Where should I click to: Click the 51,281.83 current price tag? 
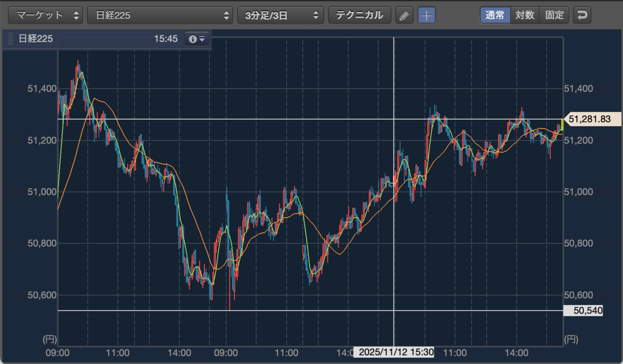[x=592, y=119]
